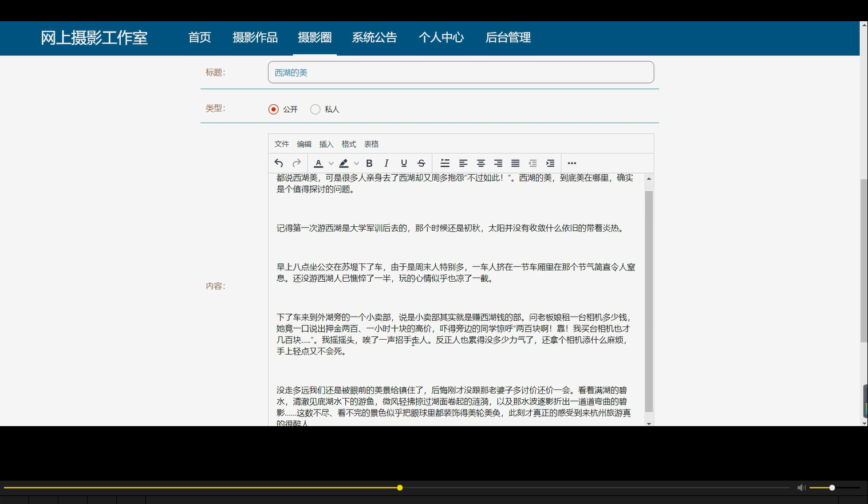This screenshot has width=868, height=504.
Task: Click the Undo icon in the editor toolbar
Action: 278,163
